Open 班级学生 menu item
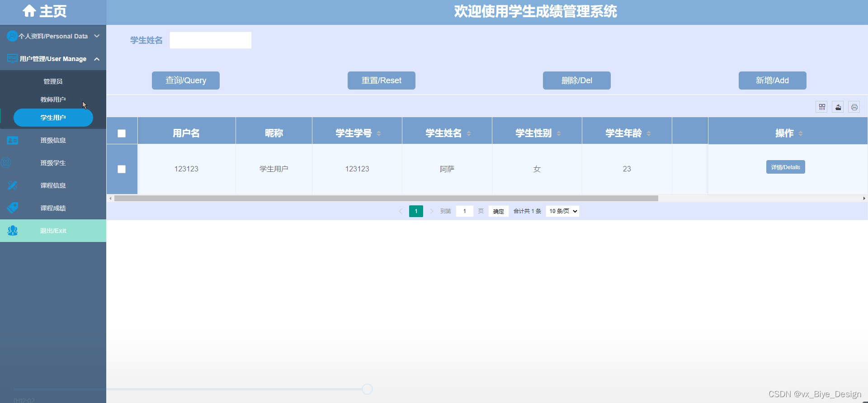This screenshot has width=868, height=403. [53, 163]
